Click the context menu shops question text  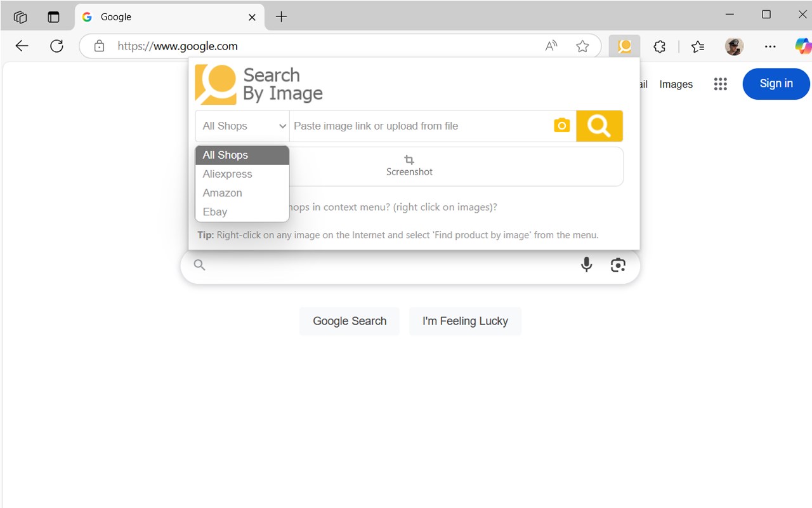[393, 207]
